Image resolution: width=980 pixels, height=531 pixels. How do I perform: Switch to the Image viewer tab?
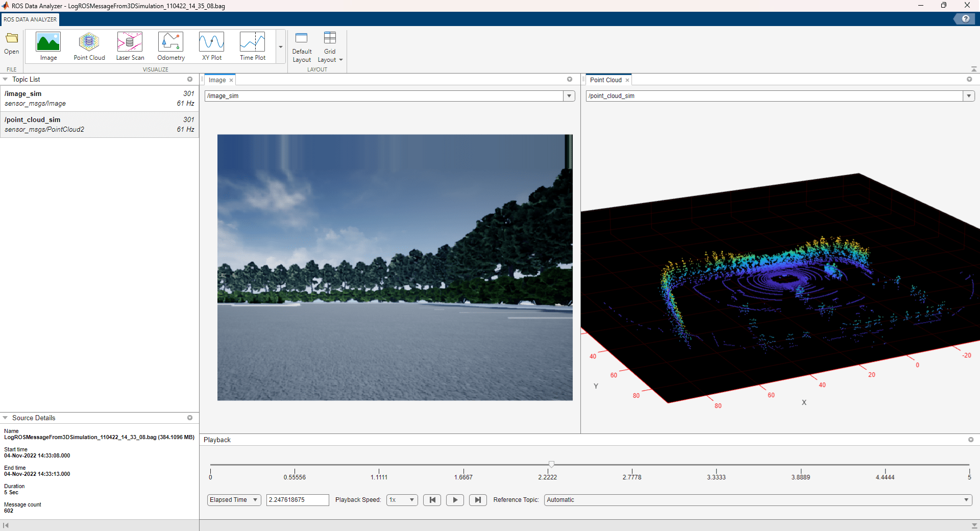[x=216, y=80]
